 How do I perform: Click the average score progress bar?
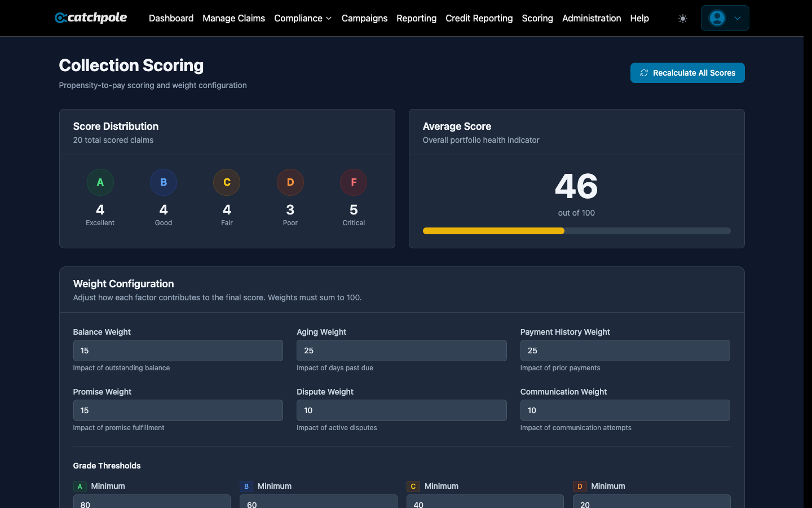(x=576, y=231)
